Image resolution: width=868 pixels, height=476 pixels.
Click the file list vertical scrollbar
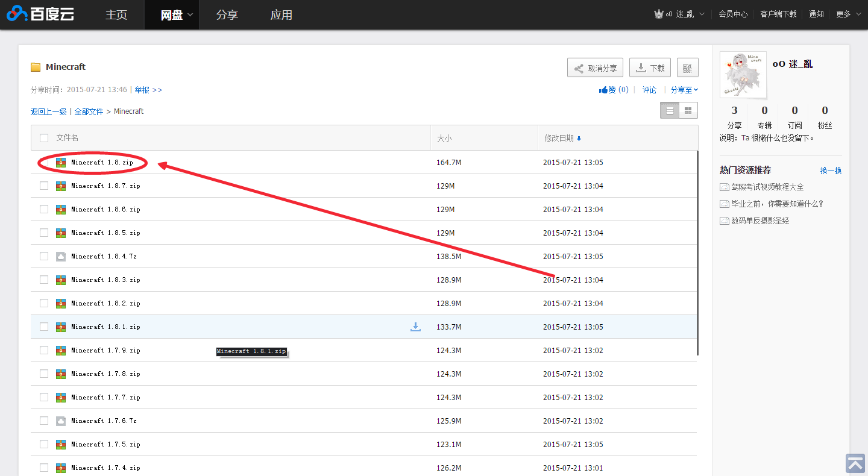point(697,253)
